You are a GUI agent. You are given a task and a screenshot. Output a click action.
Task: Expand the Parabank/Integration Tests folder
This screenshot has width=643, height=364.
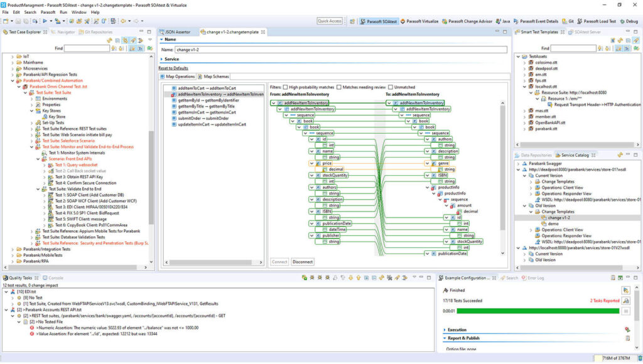[x=13, y=249]
